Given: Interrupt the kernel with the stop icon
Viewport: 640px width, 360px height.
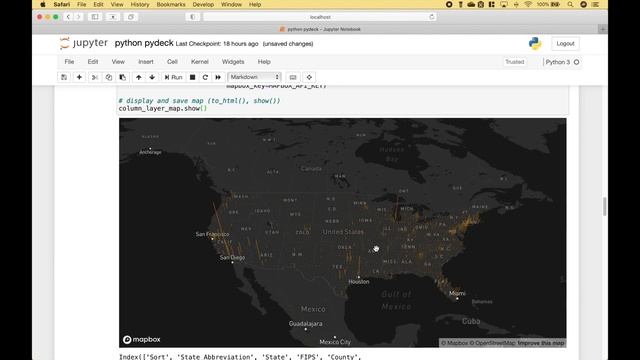Looking at the screenshot, I should coord(192,77).
